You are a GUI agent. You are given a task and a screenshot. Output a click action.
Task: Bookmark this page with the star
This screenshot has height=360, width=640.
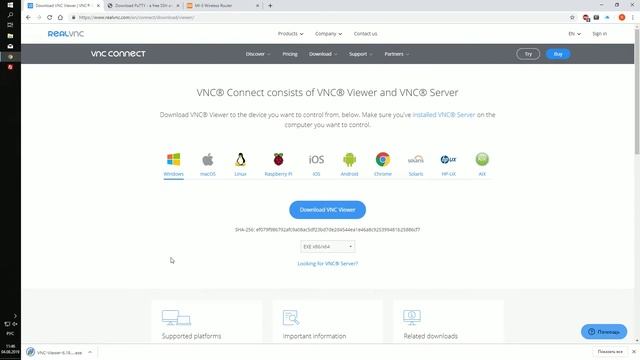pyautogui.click(x=572, y=18)
